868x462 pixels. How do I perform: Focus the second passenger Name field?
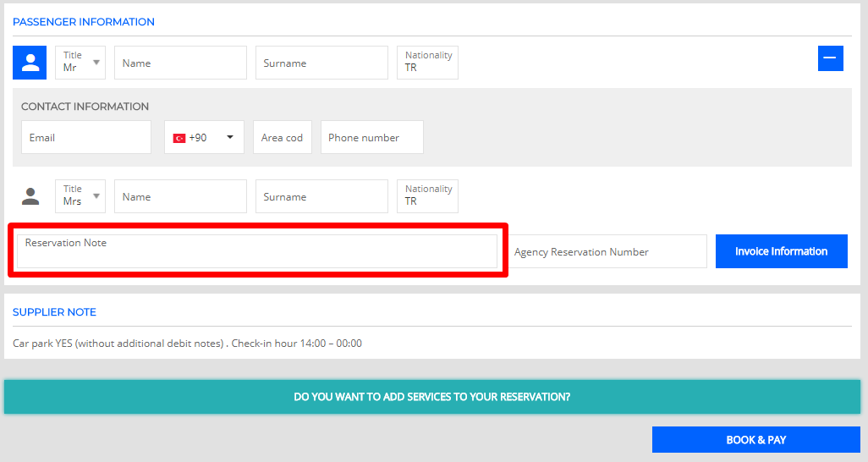tap(180, 196)
